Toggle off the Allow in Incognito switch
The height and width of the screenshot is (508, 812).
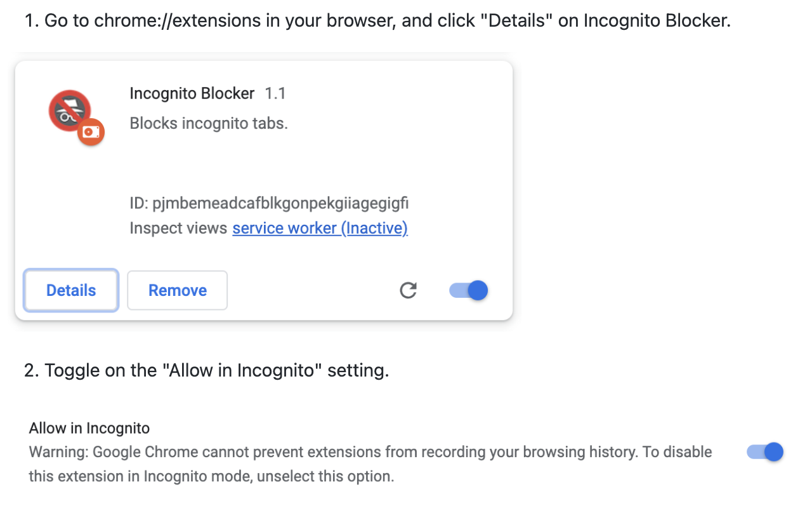coord(764,452)
